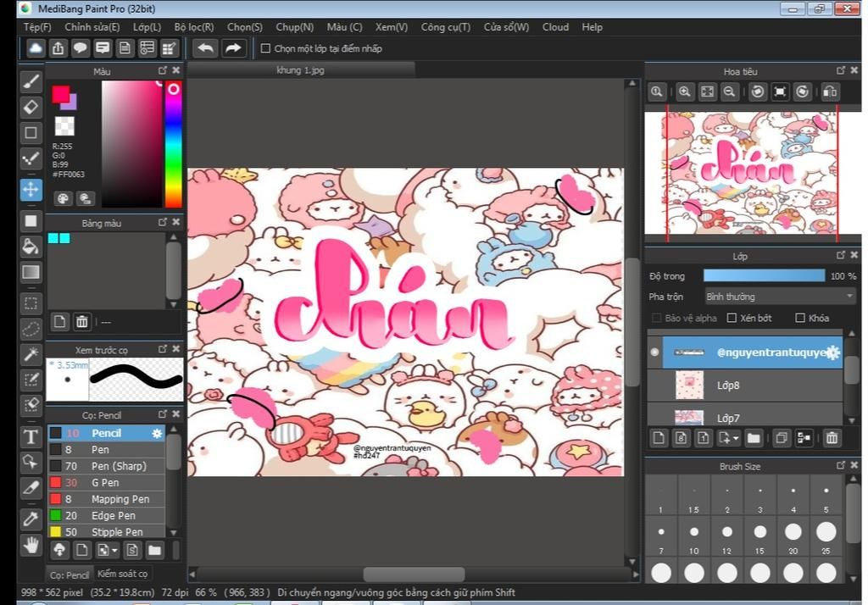Open the color palette wheel icon
The image size is (868, 605).
pyautogui.click(x=63, y=198)
